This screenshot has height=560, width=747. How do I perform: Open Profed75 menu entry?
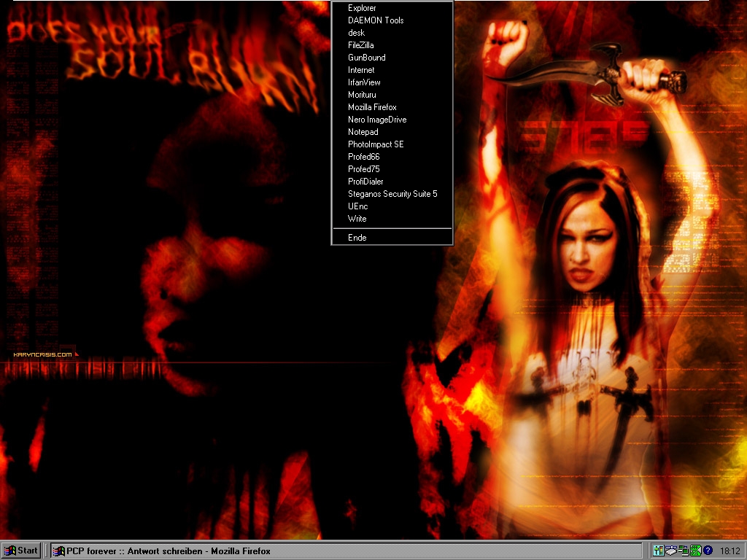tap(392, 169)
